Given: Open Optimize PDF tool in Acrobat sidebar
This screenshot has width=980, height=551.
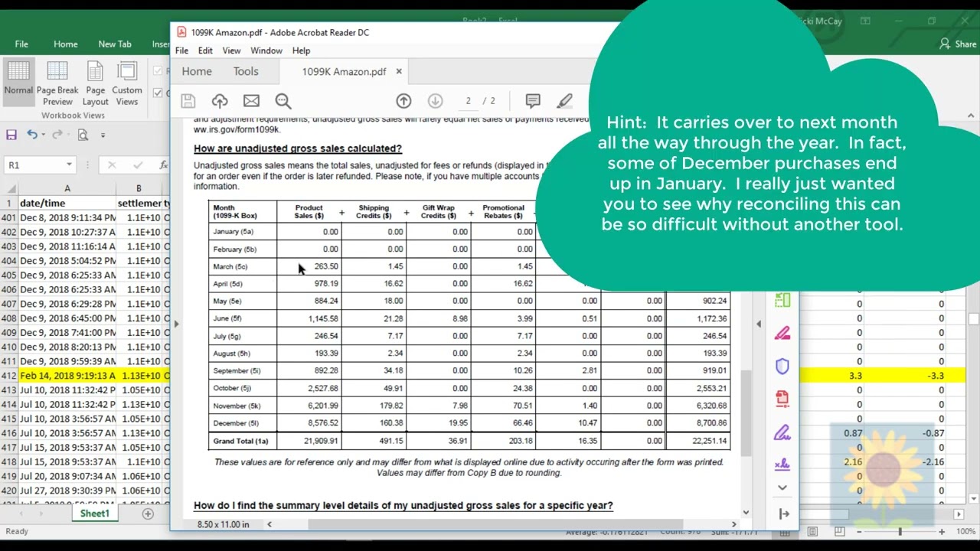Looking at the screenshot, I should (782, 398).
